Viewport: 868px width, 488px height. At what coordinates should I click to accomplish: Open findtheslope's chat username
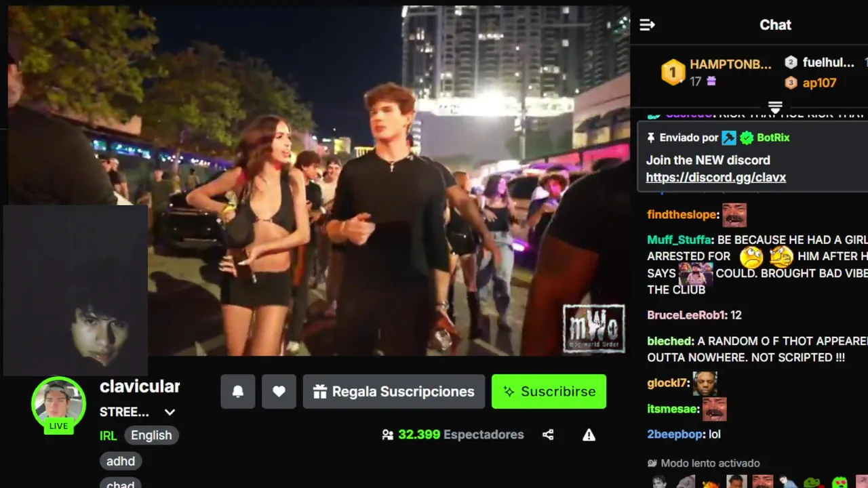point(682,215)
